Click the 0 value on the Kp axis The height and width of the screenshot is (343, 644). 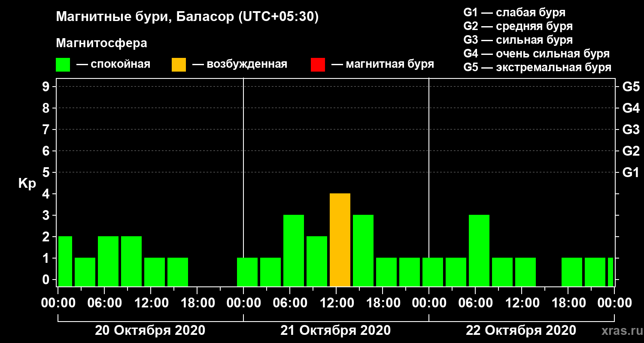47,280
